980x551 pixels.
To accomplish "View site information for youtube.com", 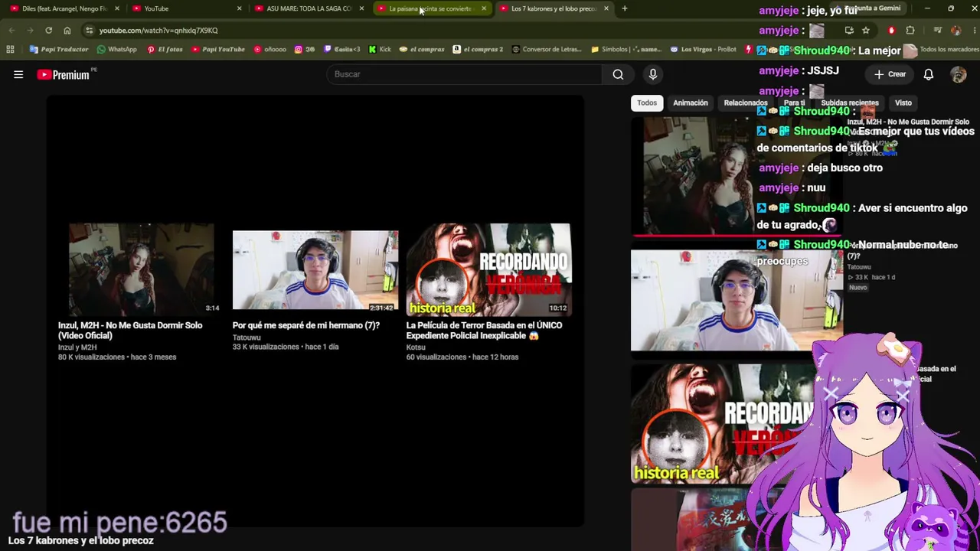I will point(90,31).
